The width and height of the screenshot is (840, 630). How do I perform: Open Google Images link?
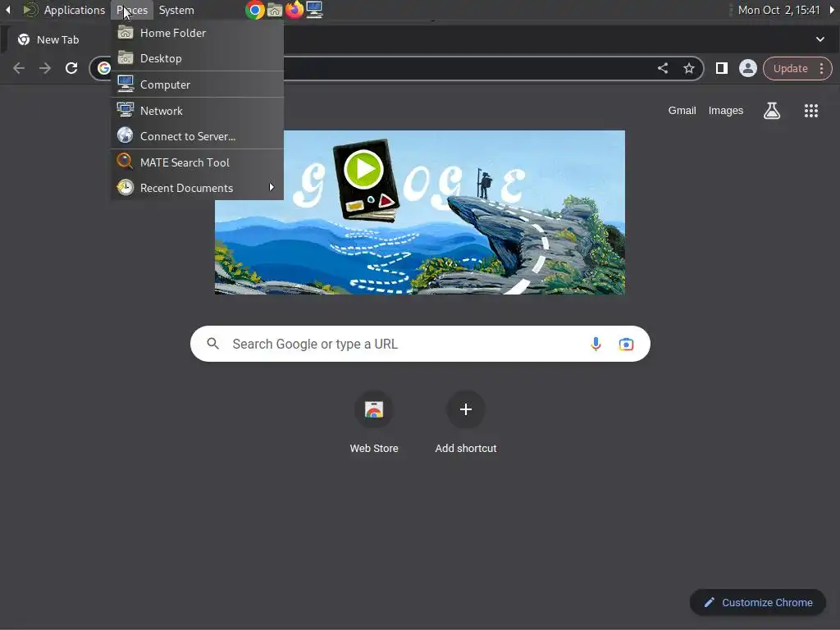click(726, 111)
